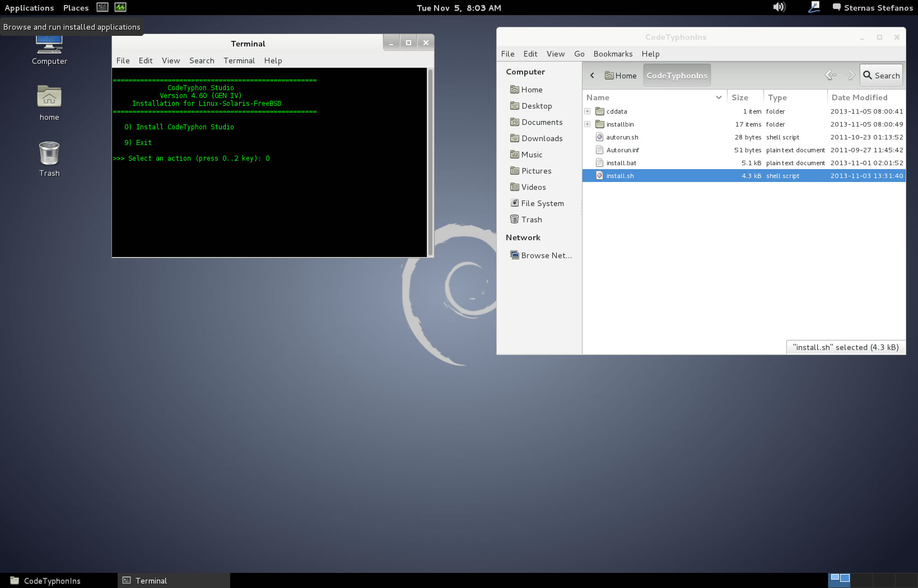
Task: Click the CodeTyphonIns path bar button
Action: coord(677,76)
